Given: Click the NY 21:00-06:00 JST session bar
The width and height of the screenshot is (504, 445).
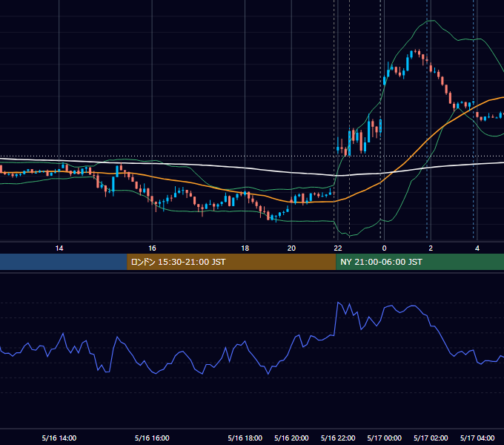Looking at the screenshot, I should [420, 262].
